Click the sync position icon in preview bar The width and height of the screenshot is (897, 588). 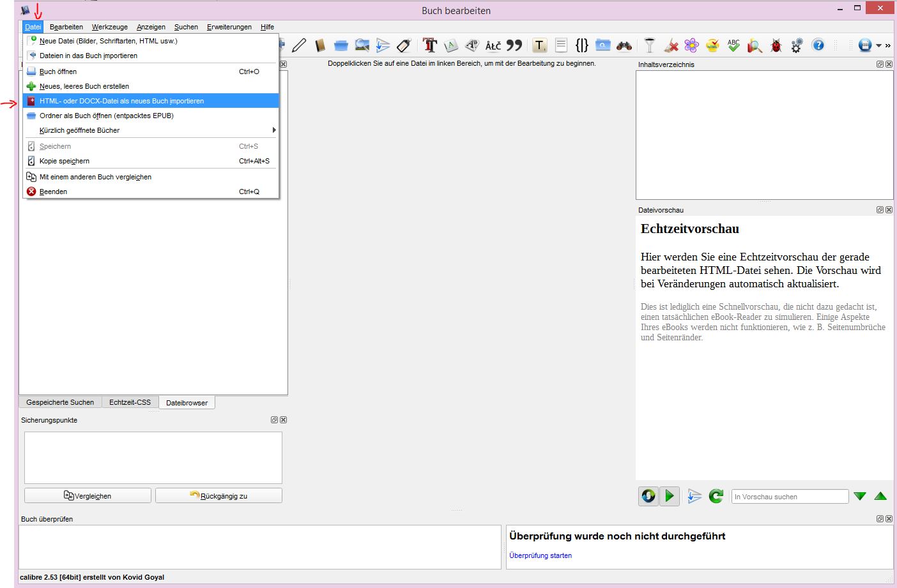[x=694, y=496]
